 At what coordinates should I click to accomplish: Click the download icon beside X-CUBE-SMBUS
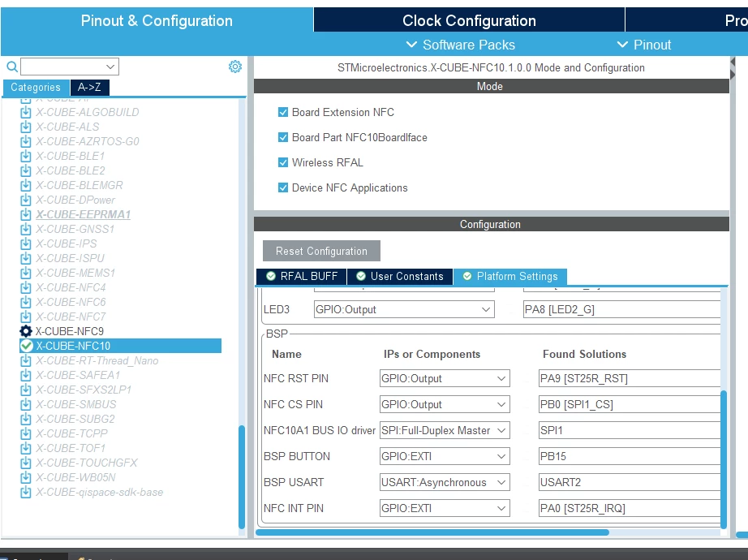pos(26,404)
